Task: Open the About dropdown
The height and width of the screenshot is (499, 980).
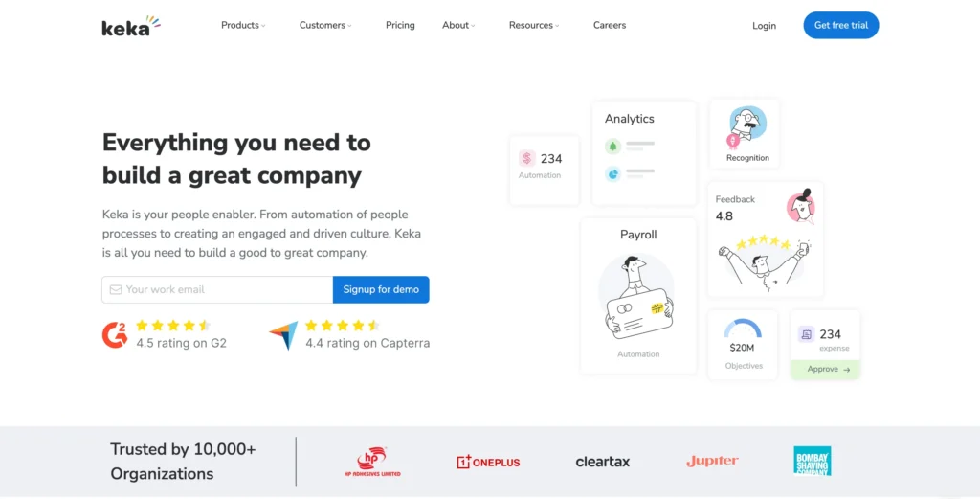Action: pyautogui.click(x=458, y=25)
